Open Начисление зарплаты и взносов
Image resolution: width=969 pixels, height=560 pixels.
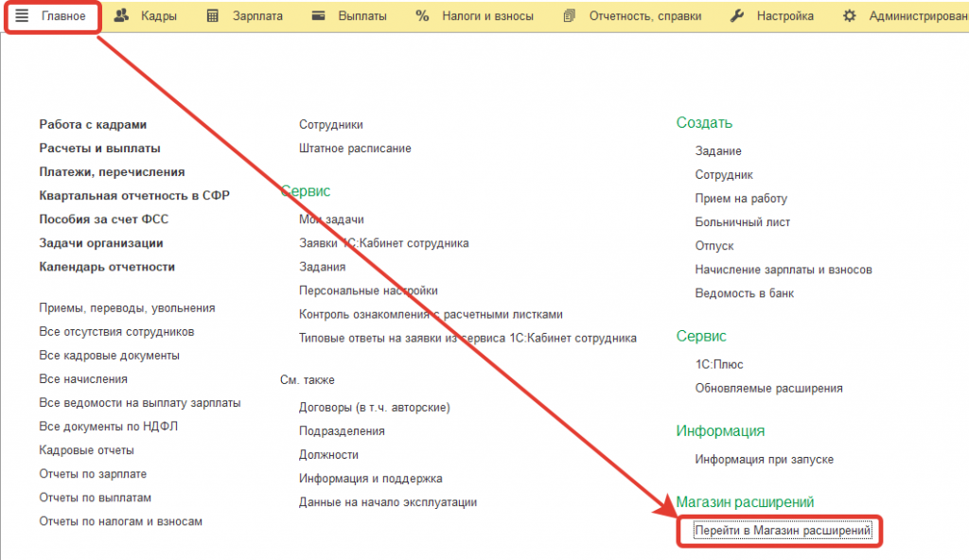pos(783,270)
